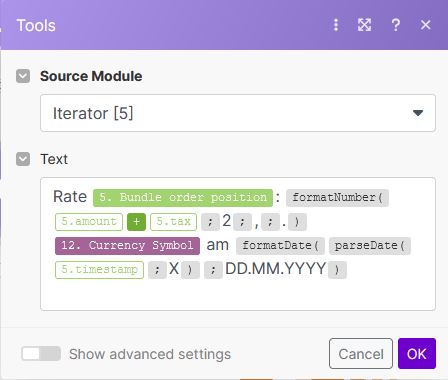Open the Iterator [5] source dropdown

click(x=238, y=113)
